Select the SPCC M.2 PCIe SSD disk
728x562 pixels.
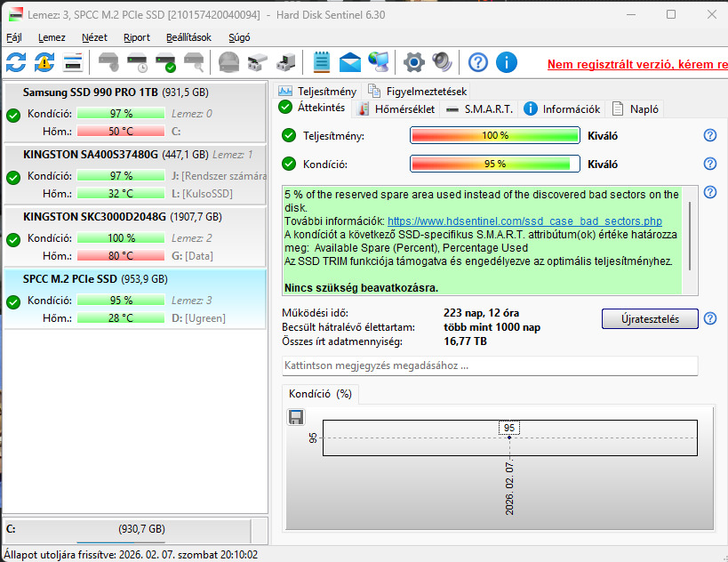(x=135, y=299)
